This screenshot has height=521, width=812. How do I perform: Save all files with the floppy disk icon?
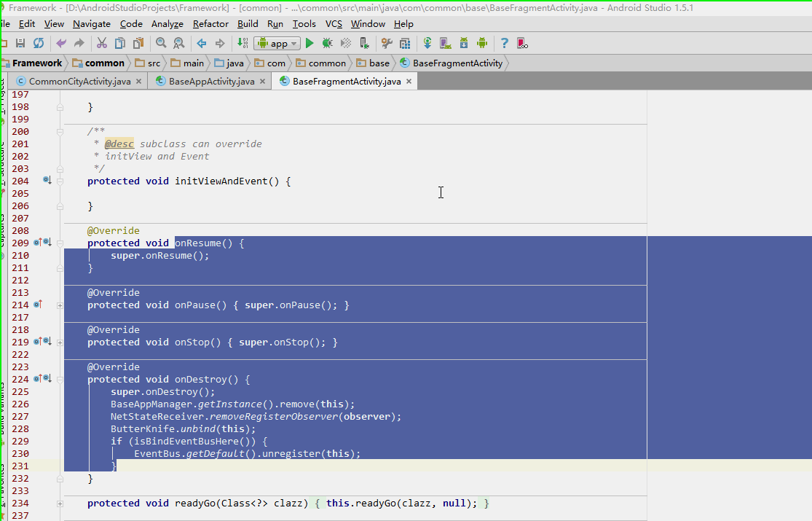click(x=20, y=43)
